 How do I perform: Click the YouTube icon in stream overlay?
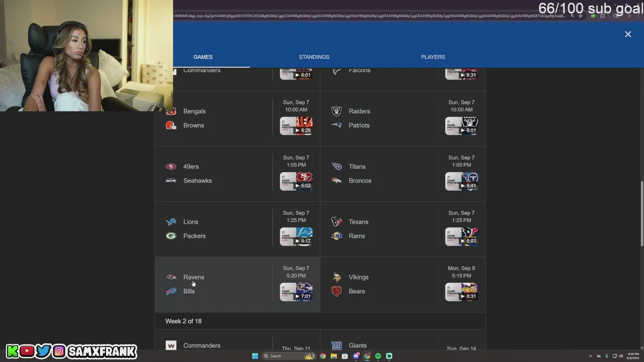click(27, 351)
